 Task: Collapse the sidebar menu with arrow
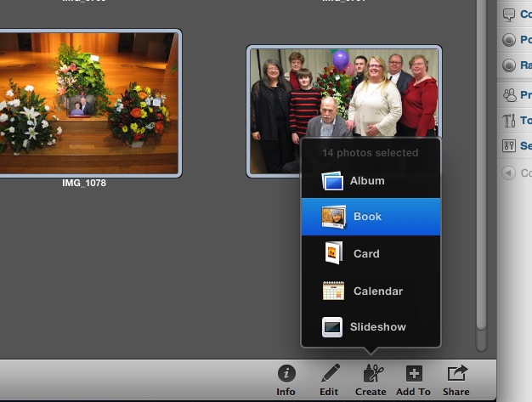[x=508, y=173]
